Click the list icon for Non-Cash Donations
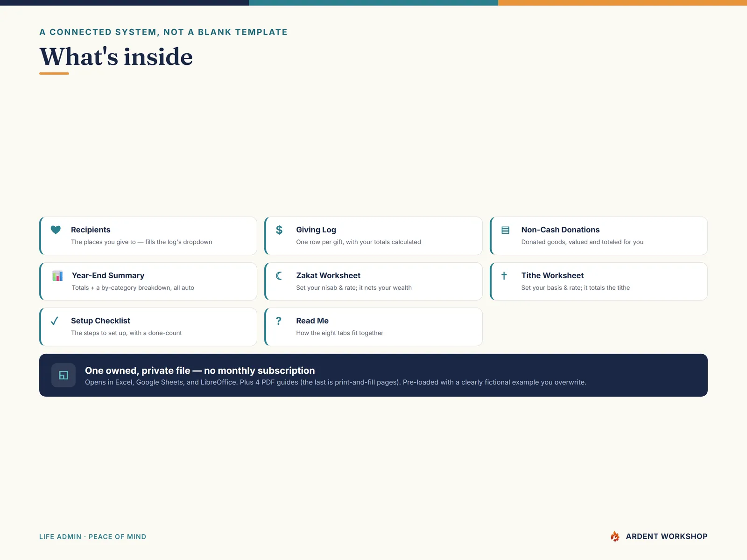The width and height of the screenshot is (747, 560). pyautogui.click(x=505, y=230)
